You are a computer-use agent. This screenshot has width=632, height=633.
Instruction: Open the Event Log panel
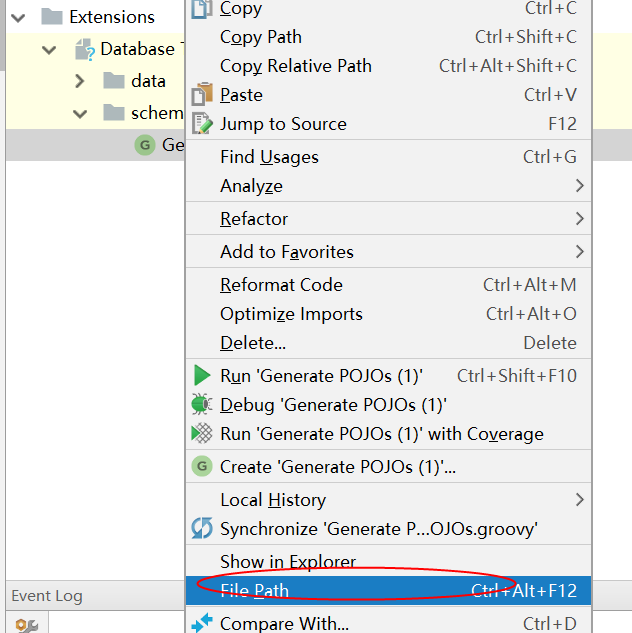point(47,596)
